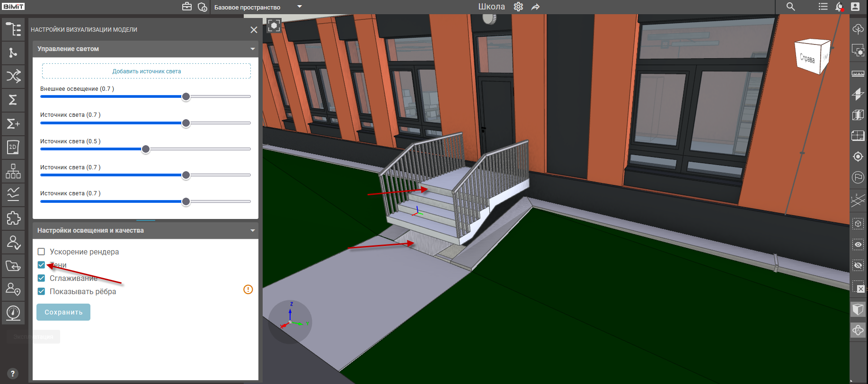Toggle the Показывать рёбра checkbox

click(x=41, y=291)
